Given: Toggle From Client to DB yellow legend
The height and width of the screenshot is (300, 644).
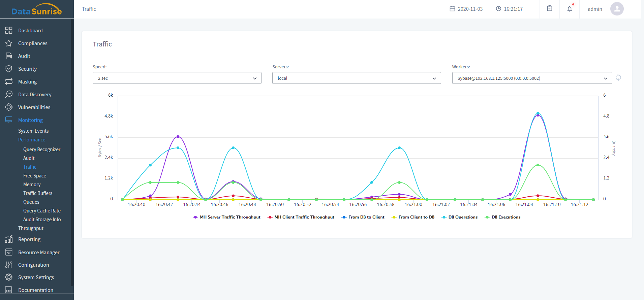Looking at the screenshot, I should [413, 217].
